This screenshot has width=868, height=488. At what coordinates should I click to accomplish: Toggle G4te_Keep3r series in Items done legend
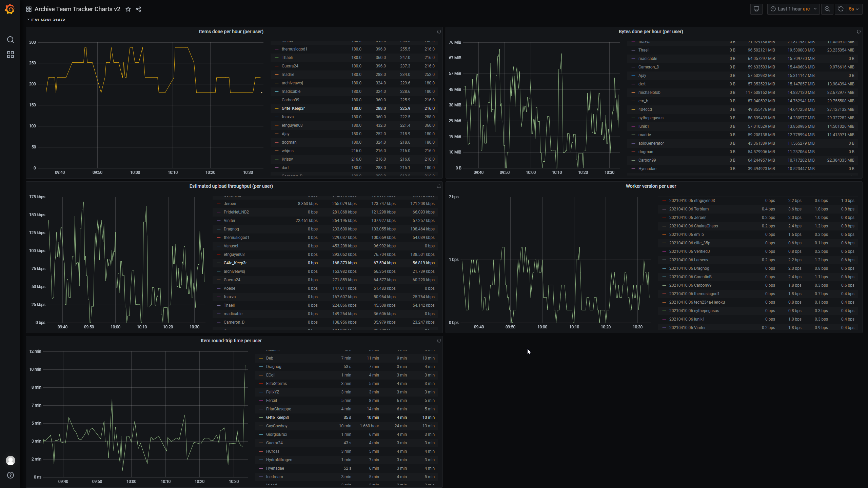coord(293,108)
